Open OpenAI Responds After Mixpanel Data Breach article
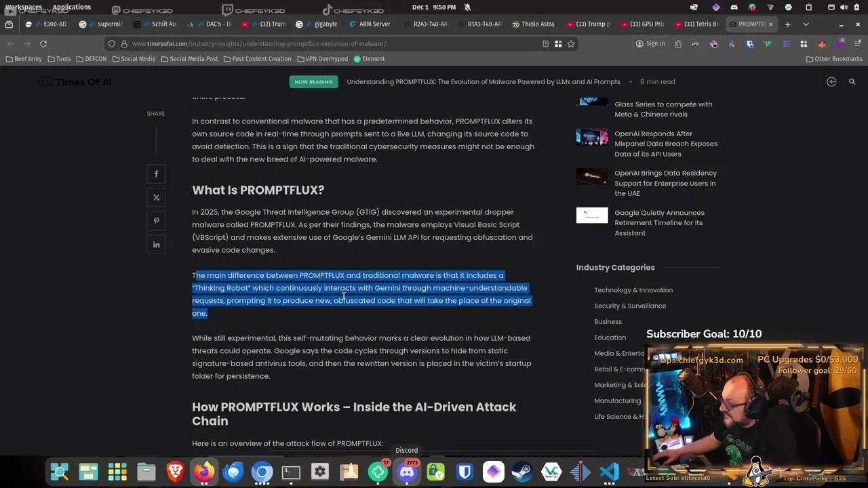Image resolution: width=868 pixels, height=488 pixels. pyautogui.click(x=666, y=144)
